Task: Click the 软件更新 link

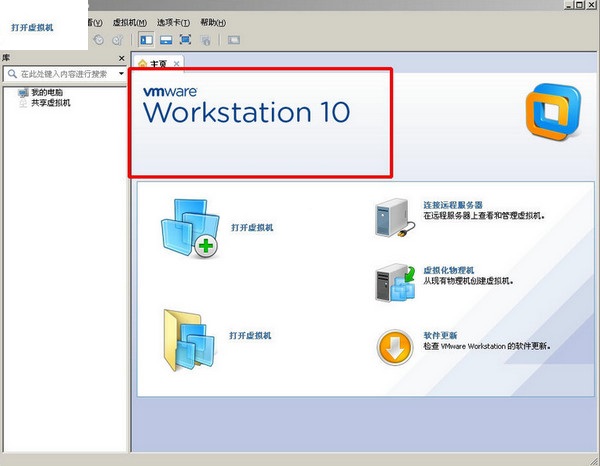Action: click(x=440, y=336)
